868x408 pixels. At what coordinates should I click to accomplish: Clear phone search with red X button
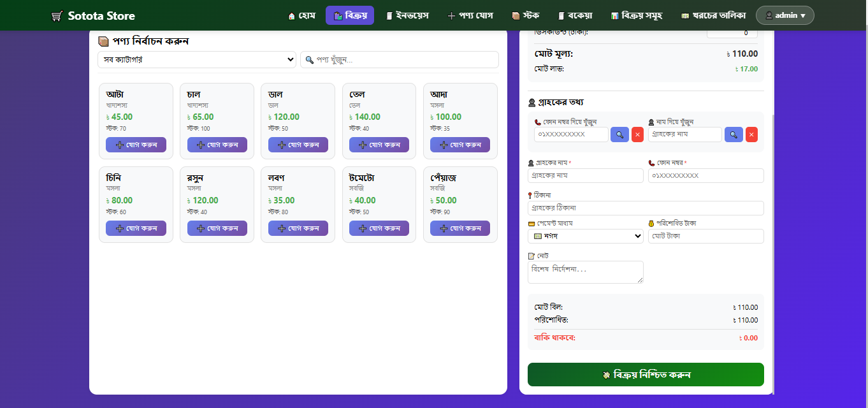click(637, 135)
